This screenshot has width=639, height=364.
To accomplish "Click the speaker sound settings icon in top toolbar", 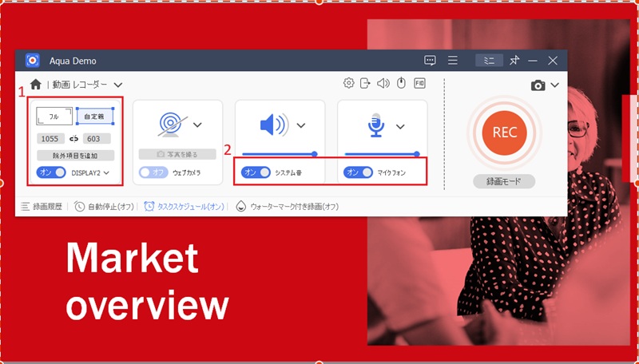I will 383,84.
